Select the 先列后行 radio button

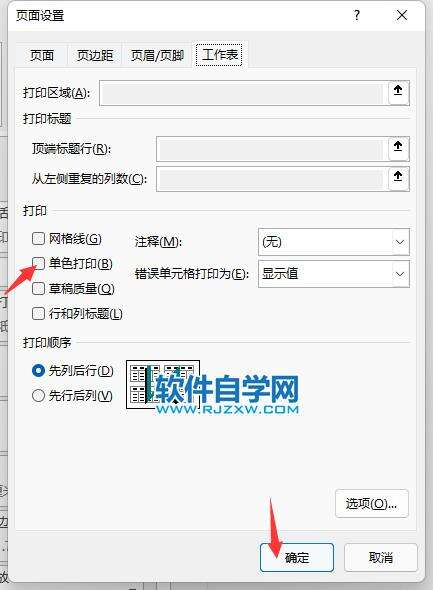(38, 371)
